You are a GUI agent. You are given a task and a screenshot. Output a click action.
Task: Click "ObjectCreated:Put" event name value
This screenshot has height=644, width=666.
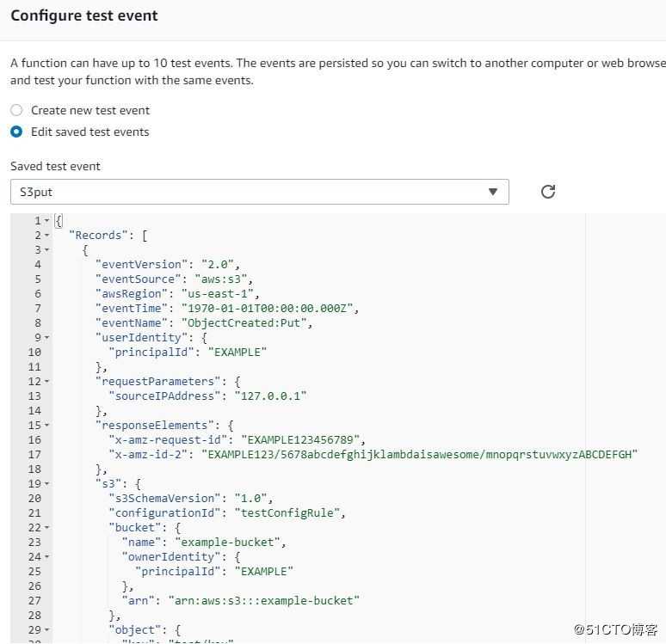coord(244,323)
